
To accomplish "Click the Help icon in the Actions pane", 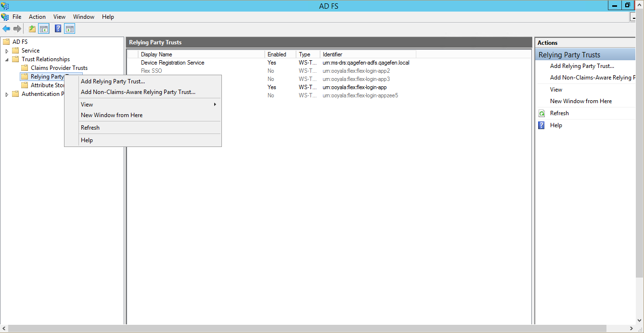I will pos(541,125).
